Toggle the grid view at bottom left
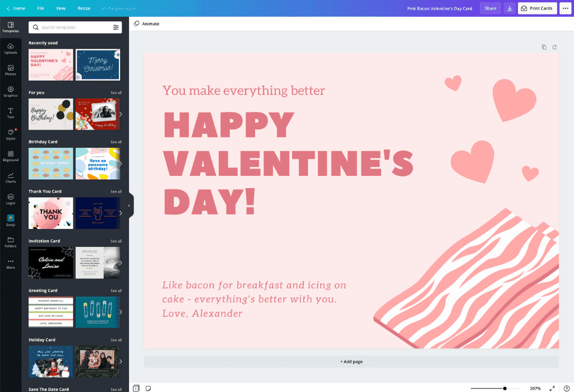Viewport: 574px width, 392px height. [x=136, y=387]
